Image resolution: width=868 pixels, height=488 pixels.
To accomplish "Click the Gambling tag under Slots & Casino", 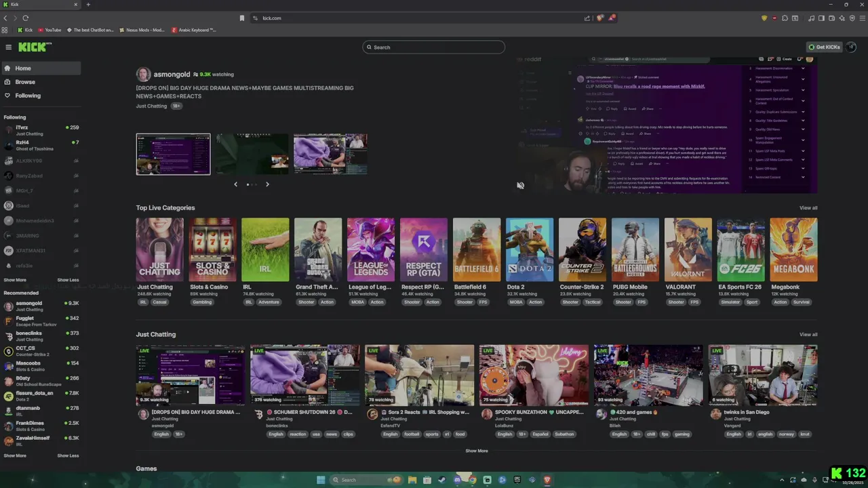I will (202, 302).
